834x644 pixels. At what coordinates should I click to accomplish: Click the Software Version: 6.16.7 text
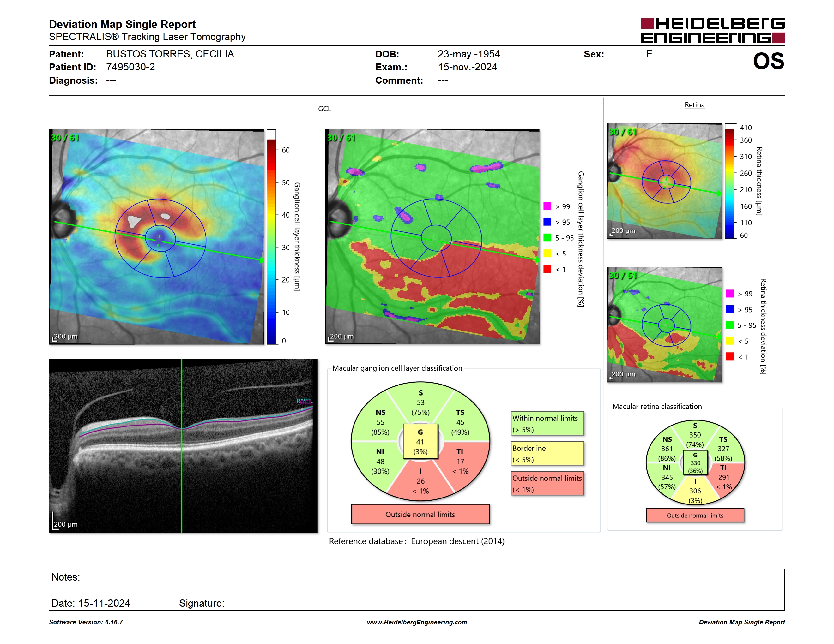(86, 622)
